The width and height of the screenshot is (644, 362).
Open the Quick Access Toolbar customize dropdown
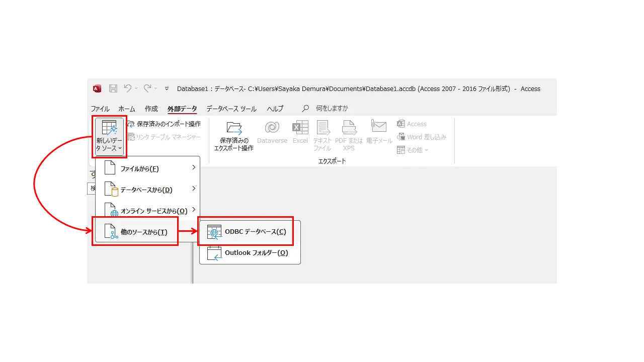pos(167,88)
